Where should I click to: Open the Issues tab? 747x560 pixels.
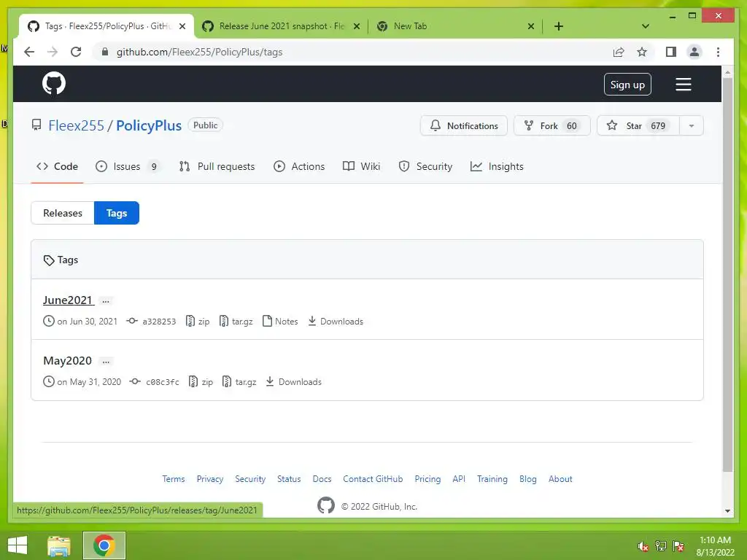click(x=127, y=166)
